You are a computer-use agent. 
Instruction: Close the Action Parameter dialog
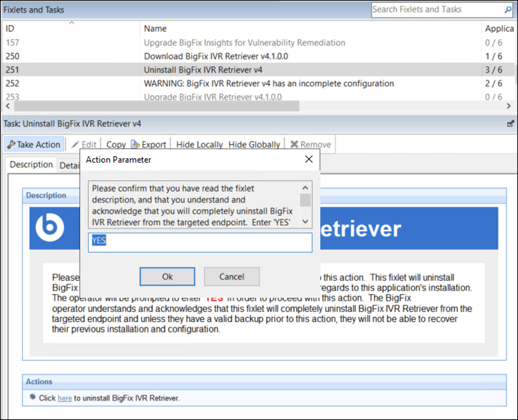(x=309, y=159)
